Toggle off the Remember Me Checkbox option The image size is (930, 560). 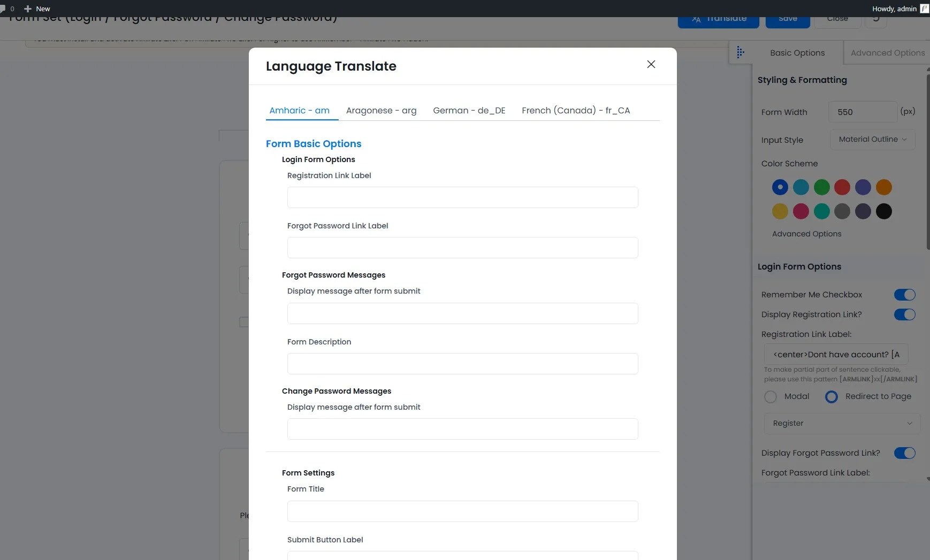tap(904, 294)
